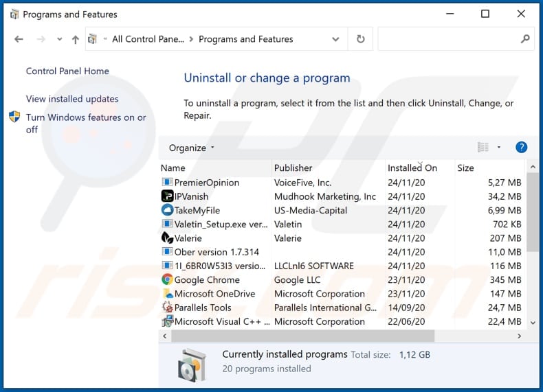Click the Valerie leaf icon
543x392 pixels.
(x=167, y=238)
